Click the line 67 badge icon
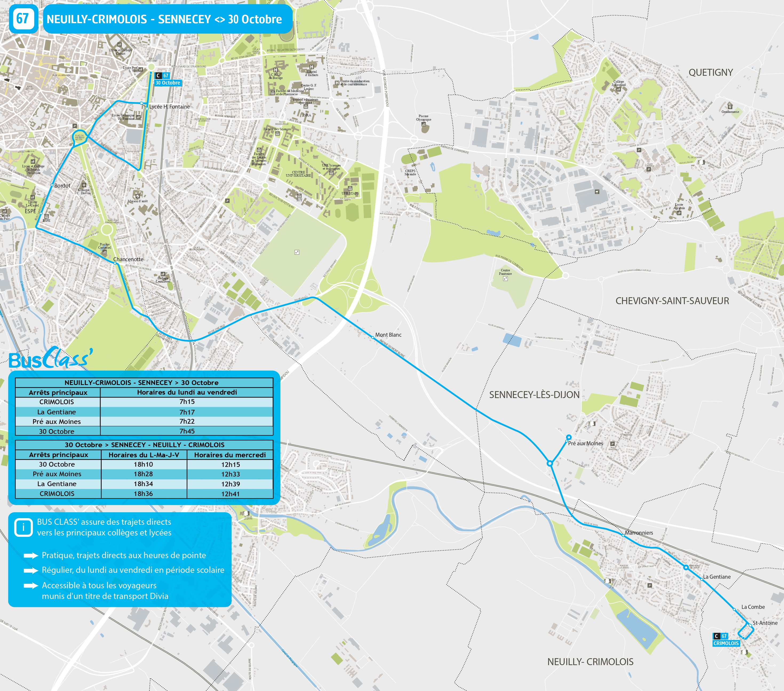The image size is (784, 691). coord(23,19)
